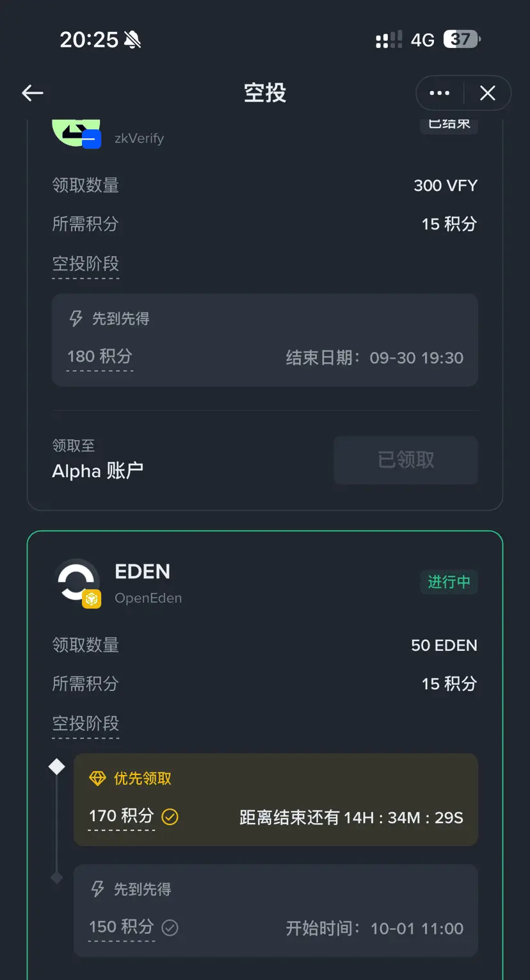This screenshot has width=530, height=980.
Task: Tap the lightning icon in EDEN 先到先得 stage
Action: click(x=97, y=889)
